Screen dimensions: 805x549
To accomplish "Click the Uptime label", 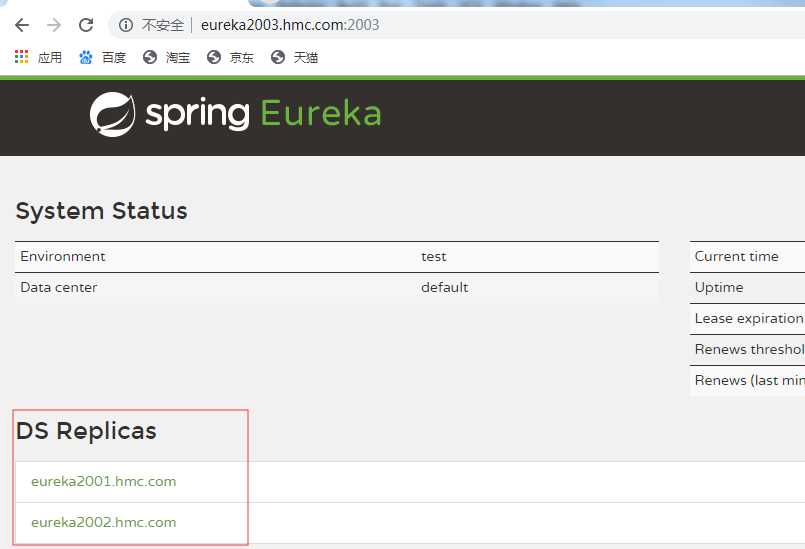I will pyautogui.click(x=719, y=288).
